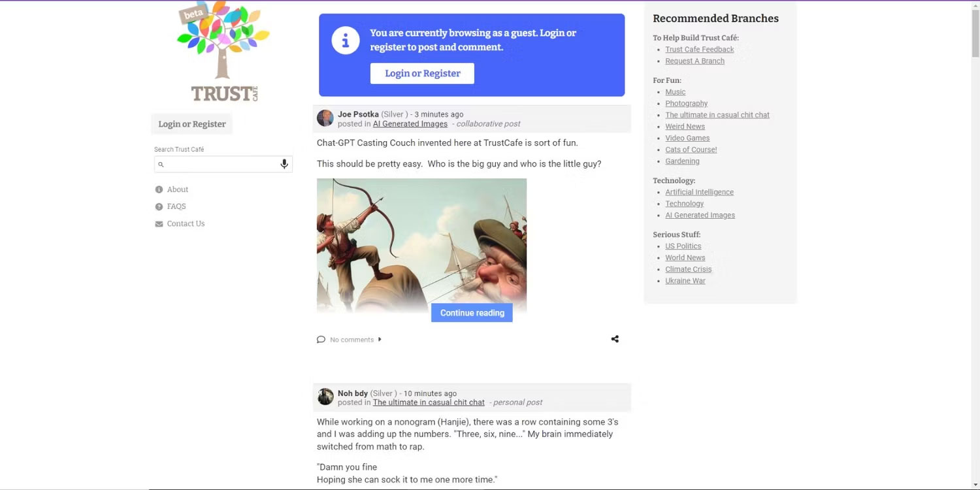The height and width of the screenshot is (490, 980).
Task: Click the '3 minutes ago' timestamp
Action: (x=439, y=114)
